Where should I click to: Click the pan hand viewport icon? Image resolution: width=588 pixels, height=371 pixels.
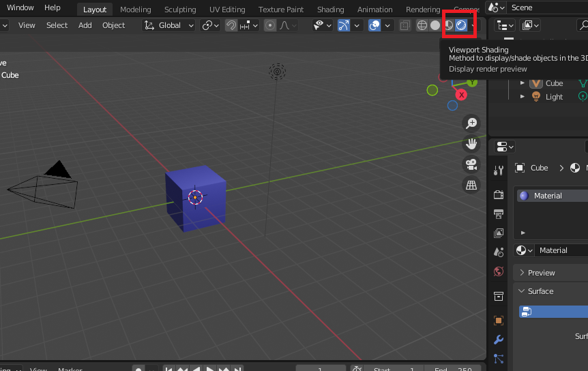pos(471,143)
